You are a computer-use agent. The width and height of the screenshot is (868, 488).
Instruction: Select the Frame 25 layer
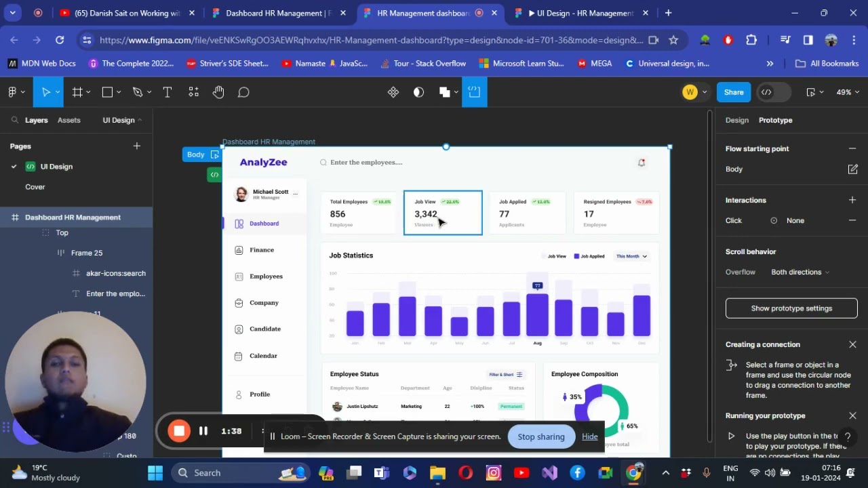(87, 253)
